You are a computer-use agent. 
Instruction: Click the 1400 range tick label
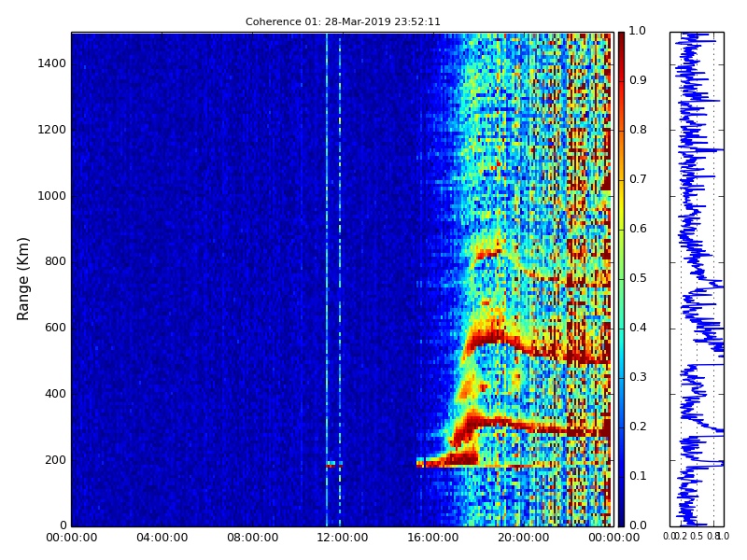pos(51,63)
